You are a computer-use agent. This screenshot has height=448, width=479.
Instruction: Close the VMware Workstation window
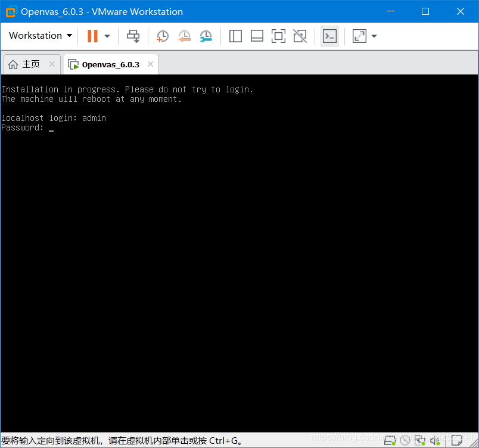click(x=461, y=11)
